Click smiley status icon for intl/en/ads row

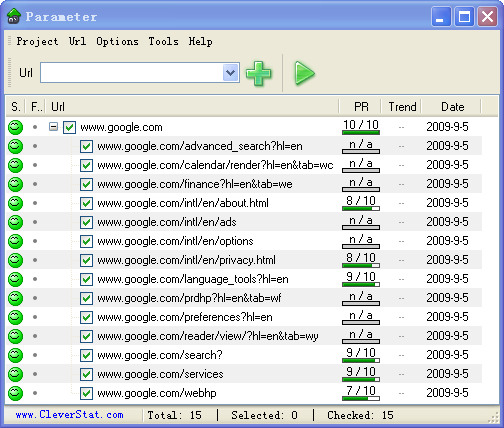coord(15,222)
